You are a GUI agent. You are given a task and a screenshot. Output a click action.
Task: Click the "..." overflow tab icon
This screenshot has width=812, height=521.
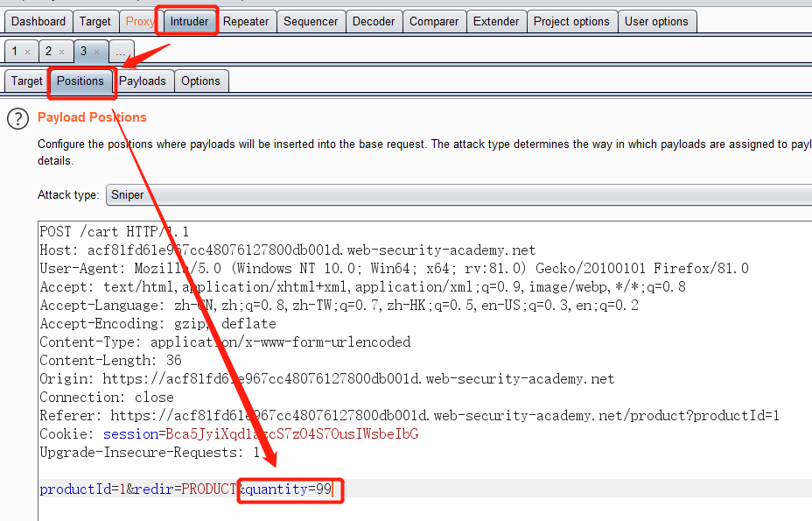tap(121, 51)
